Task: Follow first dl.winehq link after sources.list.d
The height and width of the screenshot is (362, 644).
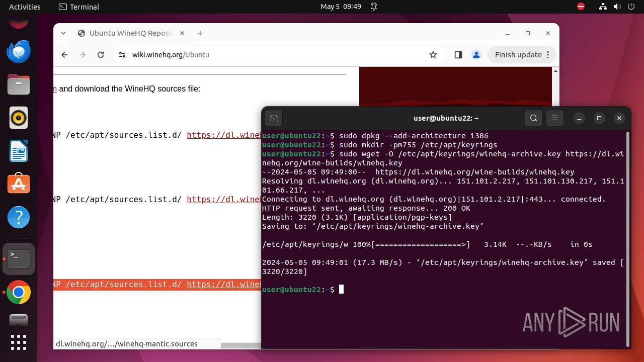Action: [x=224, y=135]
